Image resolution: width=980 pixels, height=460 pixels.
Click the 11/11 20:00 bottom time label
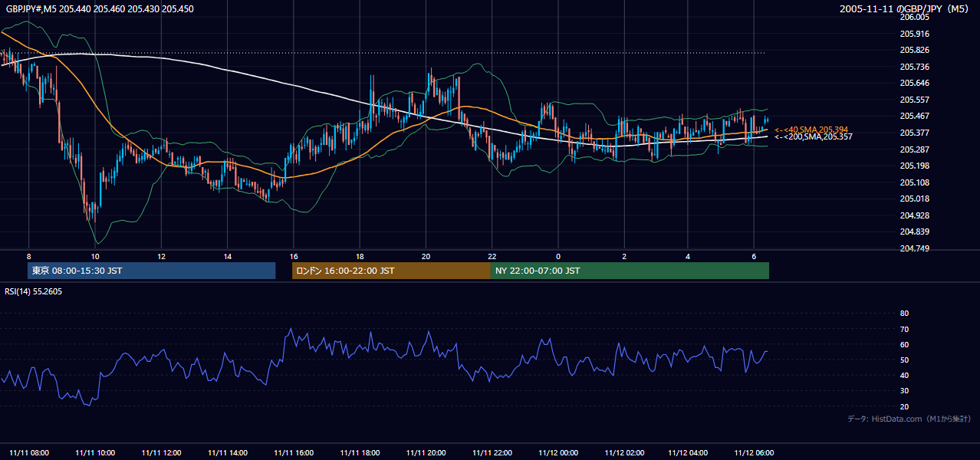tap(426, 452)
